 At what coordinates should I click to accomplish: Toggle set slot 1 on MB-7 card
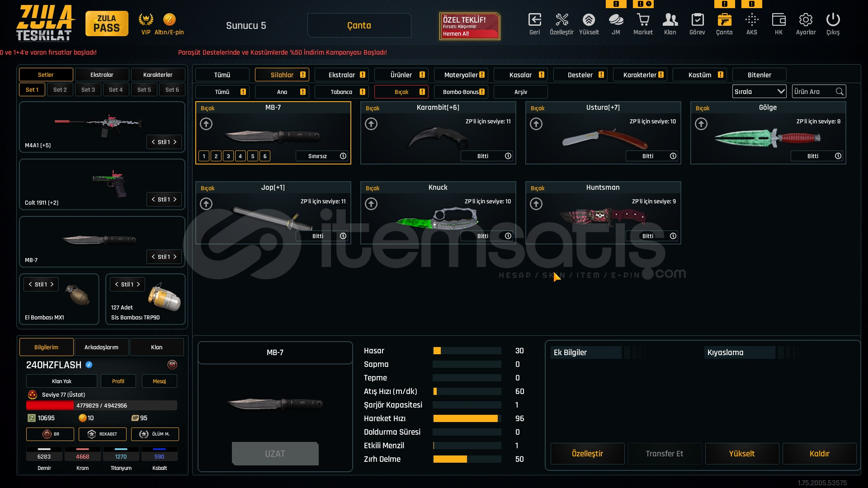(204, 156)
